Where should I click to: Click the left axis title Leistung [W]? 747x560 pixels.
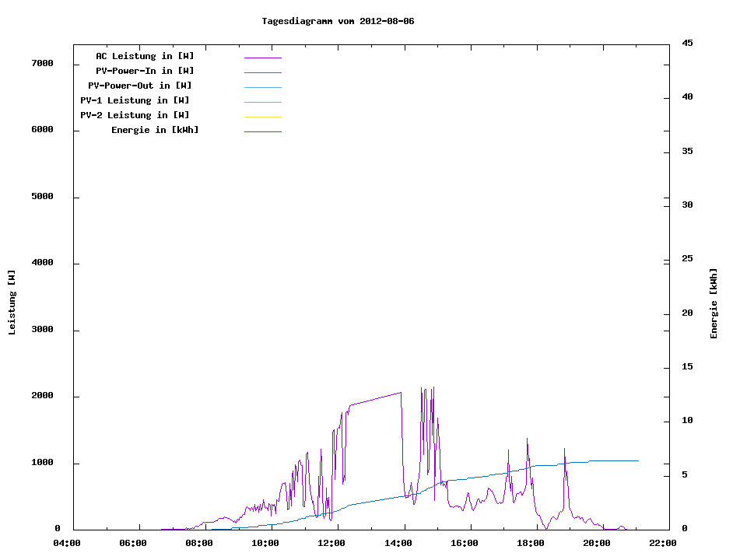point(12,303)
